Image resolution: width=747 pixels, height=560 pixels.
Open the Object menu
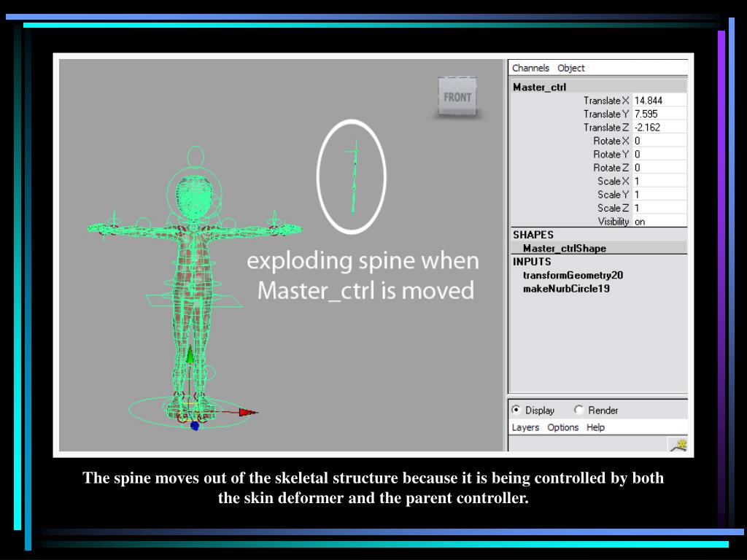pos(570,68)
